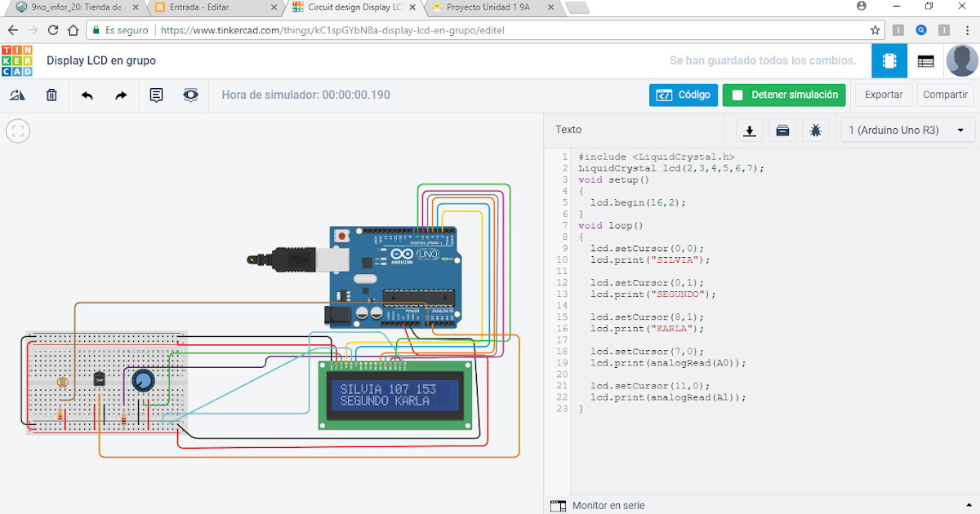Bookmark the page with the star icon
The height and width of the screenshot is (514, 980).
875,29
